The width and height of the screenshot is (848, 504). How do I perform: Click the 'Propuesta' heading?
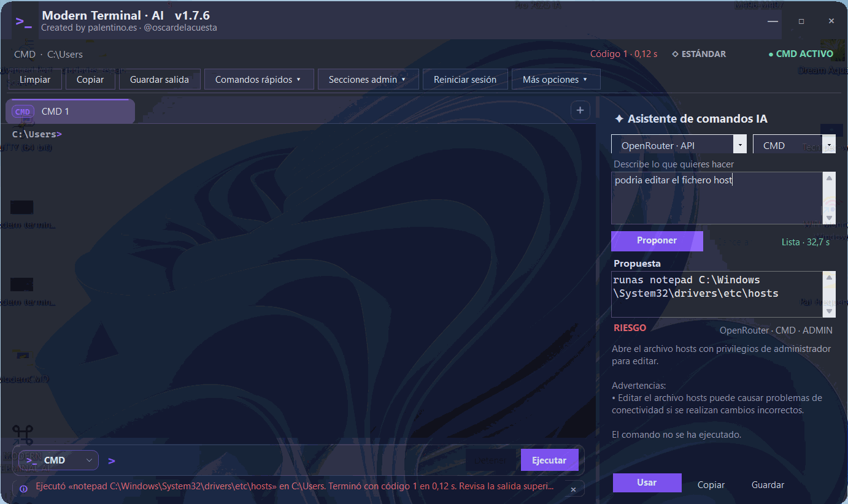(637, 264)
